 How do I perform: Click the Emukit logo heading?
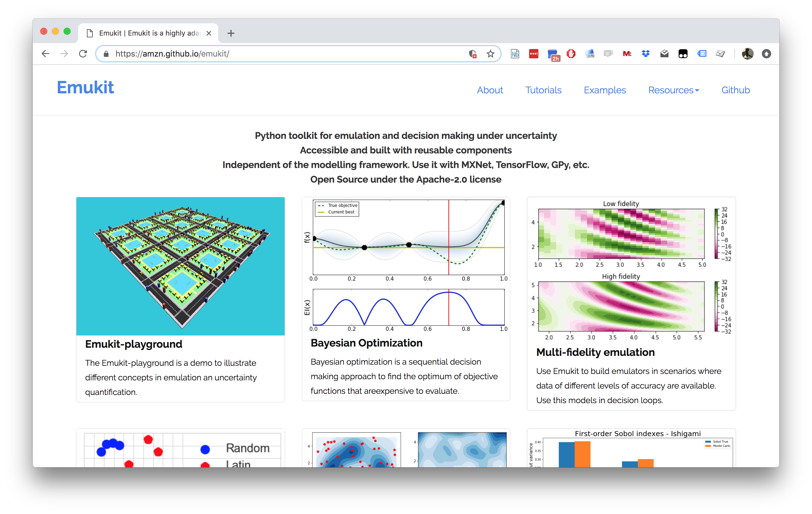tap(85, 87)
